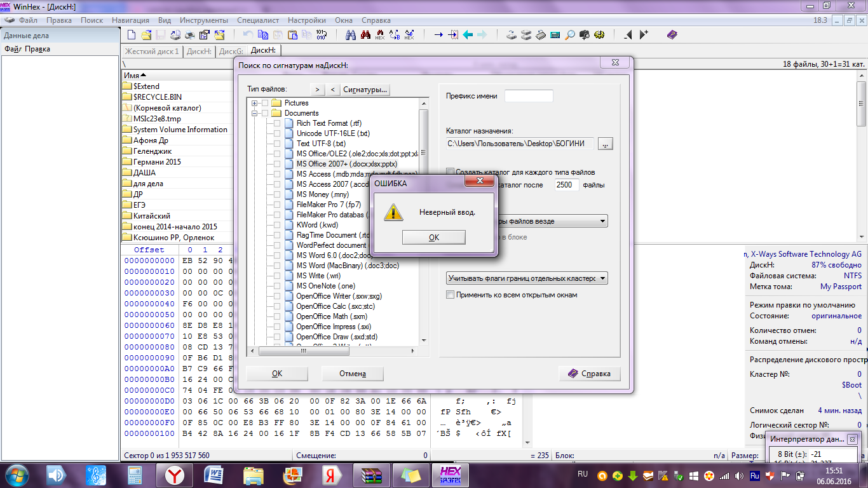Screen dimensions: 868x488
Task: Click the New file icon in the toolbar
Action: 132,35
